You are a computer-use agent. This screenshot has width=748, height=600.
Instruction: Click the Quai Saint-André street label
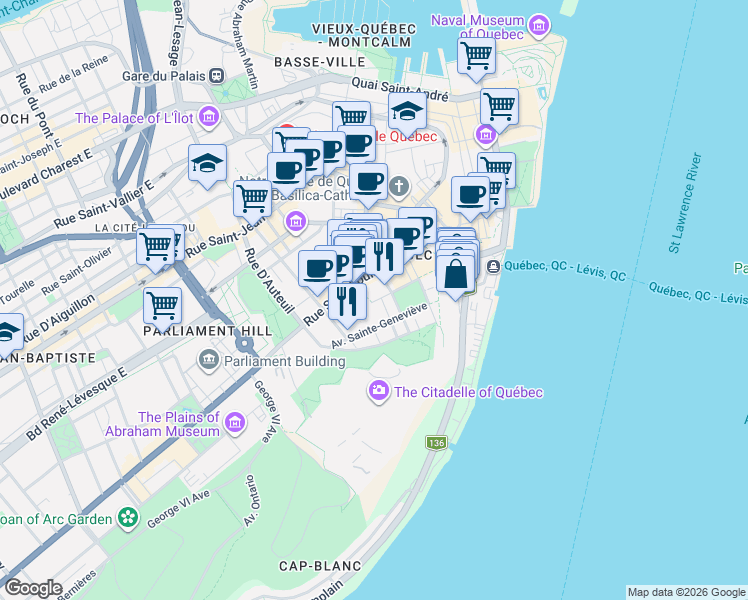(x=400, y=89)
